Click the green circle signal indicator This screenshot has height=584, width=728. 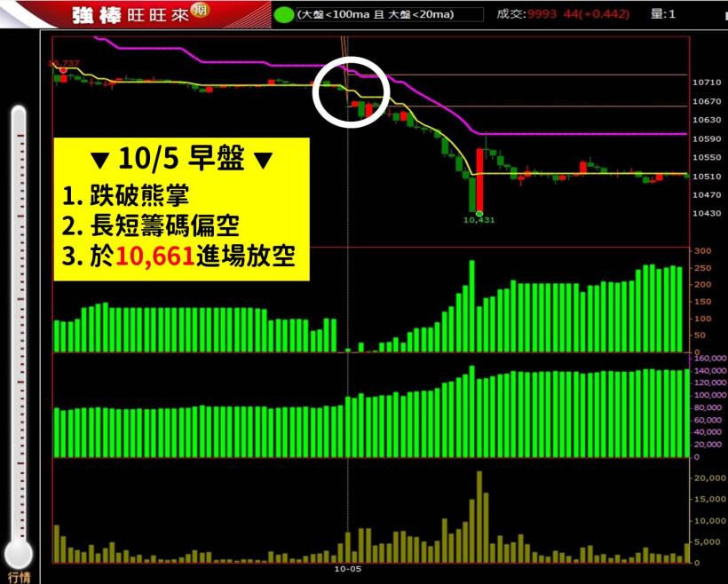[282, 14]
